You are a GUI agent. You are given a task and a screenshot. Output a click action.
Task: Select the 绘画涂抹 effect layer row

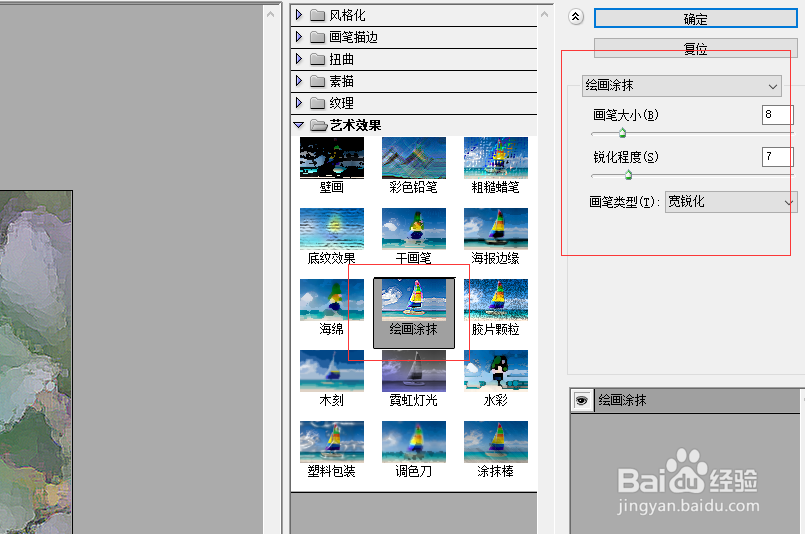point(686,400)
